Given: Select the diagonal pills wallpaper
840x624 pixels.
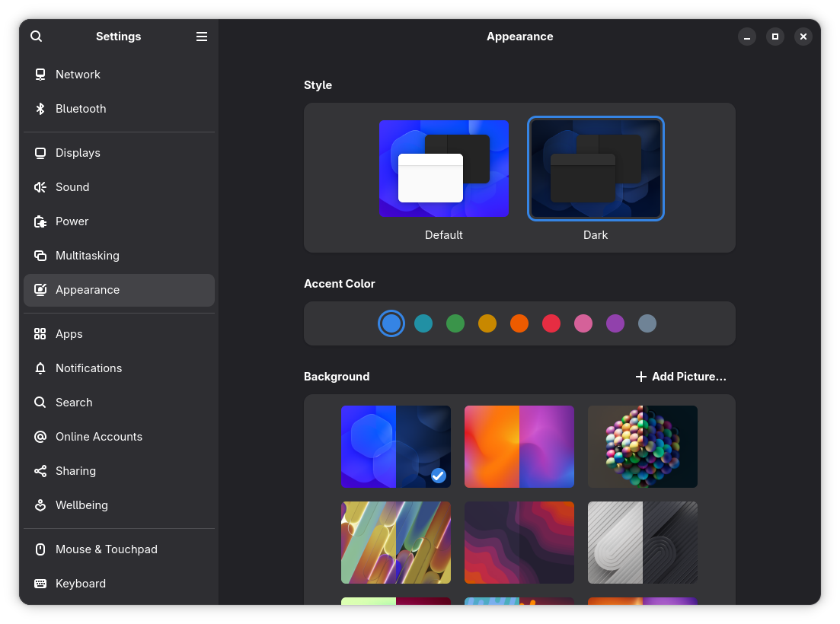Looking at the screenshot, I should click(396, 542).
